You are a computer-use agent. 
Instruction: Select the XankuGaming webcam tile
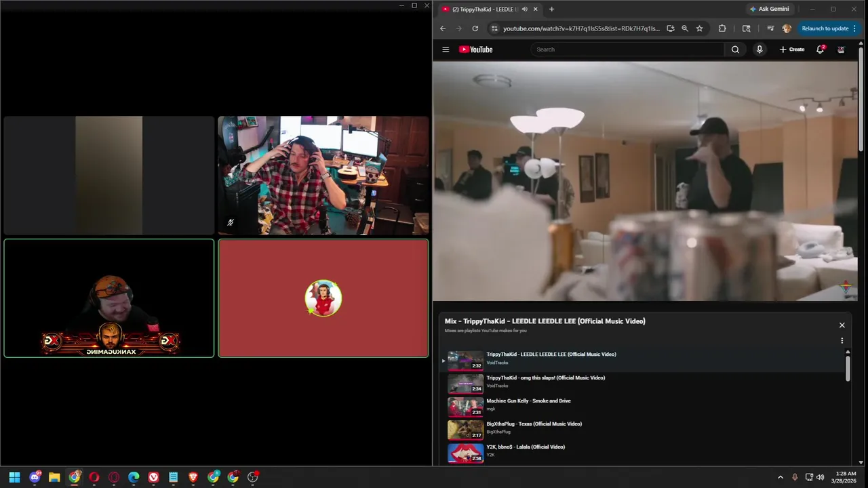pos(108,298)
